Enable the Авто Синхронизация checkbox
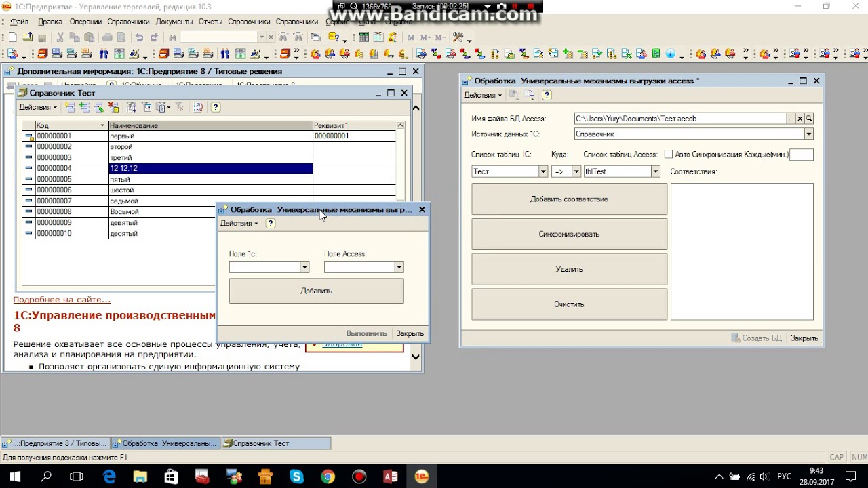The width and height of the screenshot is (868, 488). tap(669, 155)
